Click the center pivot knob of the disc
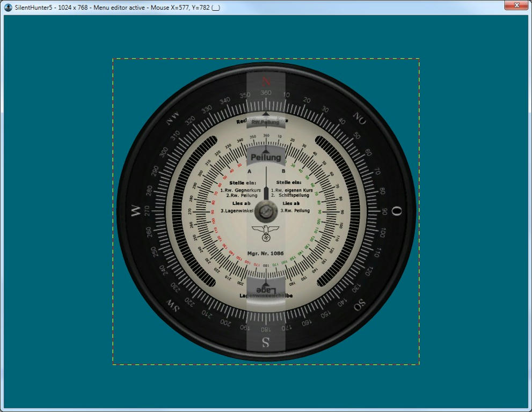Image resolution: width=532 pixels, height=412 pixels. click(x=266, y=212)
